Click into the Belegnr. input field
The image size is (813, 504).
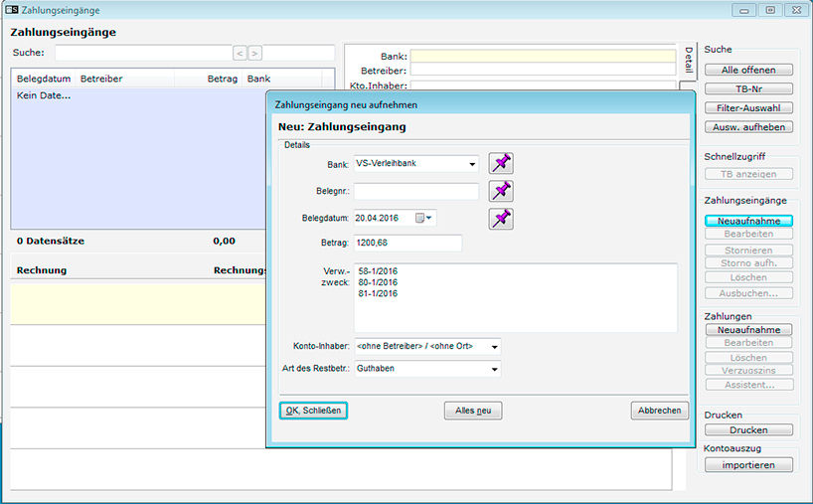[x=415, y=192]
